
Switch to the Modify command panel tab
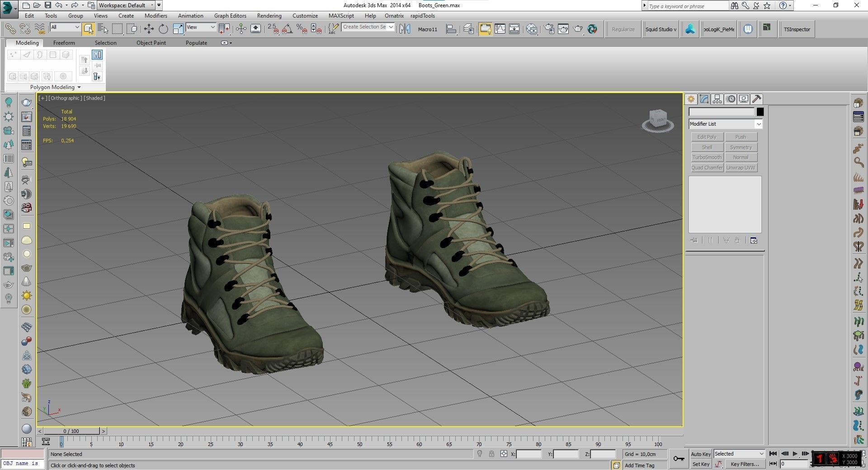[x=704, y=99]
